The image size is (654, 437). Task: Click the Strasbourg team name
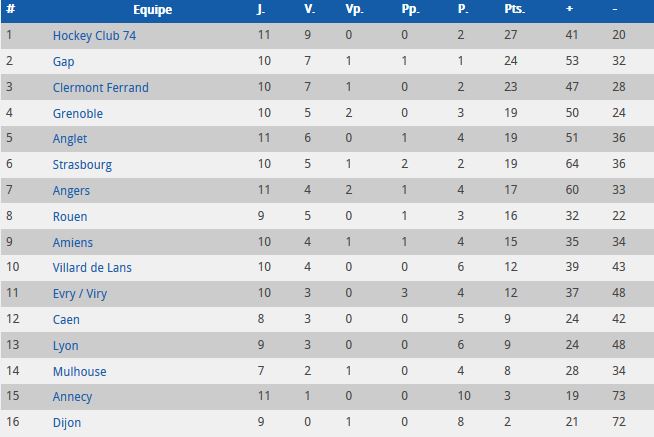coord(82,165)
